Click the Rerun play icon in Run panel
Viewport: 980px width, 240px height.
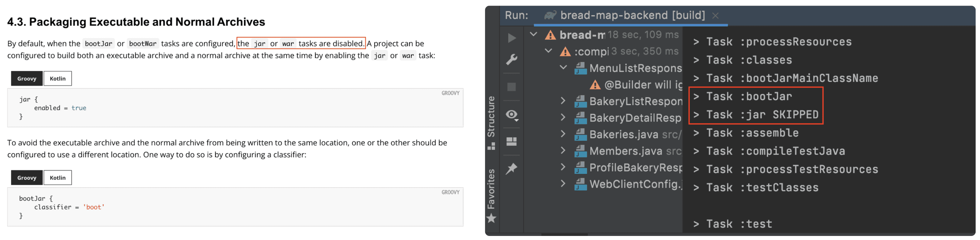point(512,38)
